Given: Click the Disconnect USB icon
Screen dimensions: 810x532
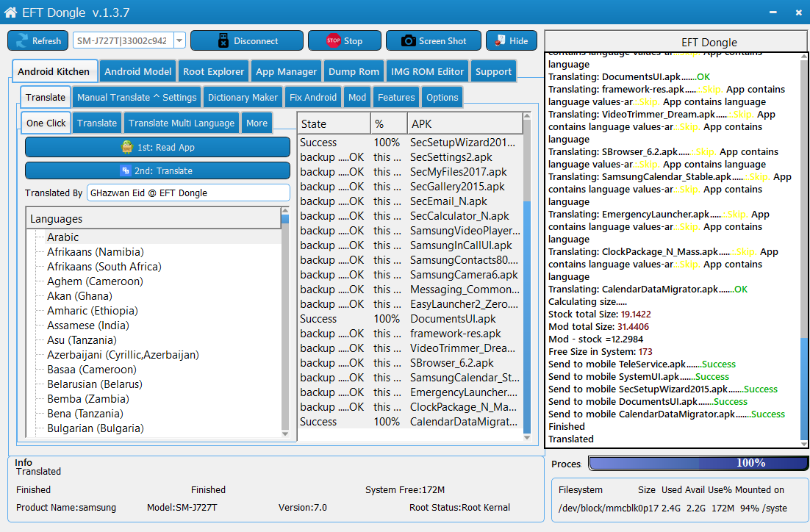Looking at the screenshot, I should click(223, 41).
